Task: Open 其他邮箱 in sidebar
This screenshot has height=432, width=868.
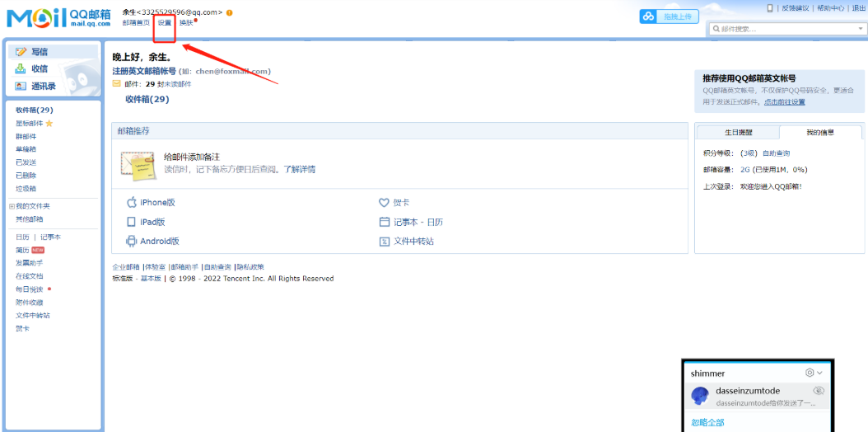Action: (30, 218)
